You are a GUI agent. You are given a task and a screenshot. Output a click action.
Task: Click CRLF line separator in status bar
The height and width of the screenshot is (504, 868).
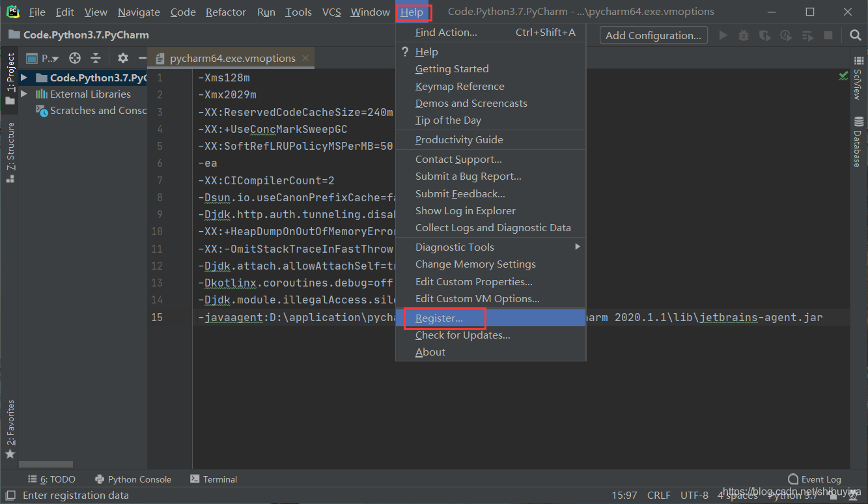(659, 496)
